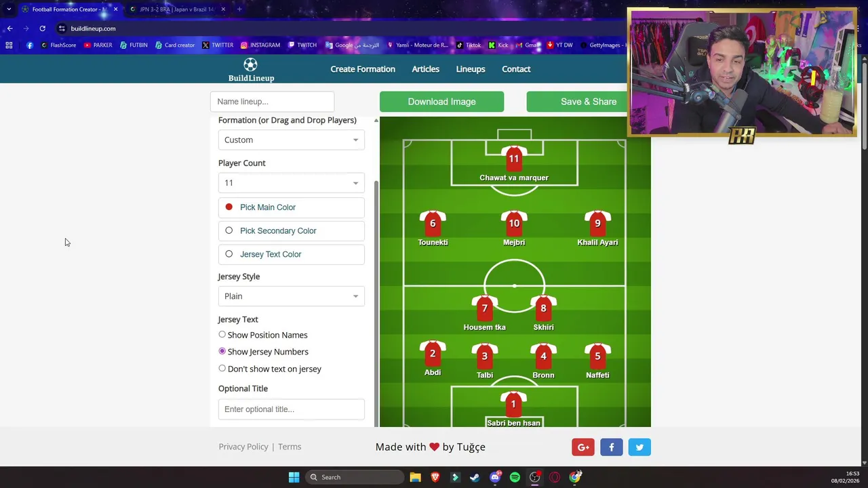Select Khalil Ayari number 9 jersey

597,223
